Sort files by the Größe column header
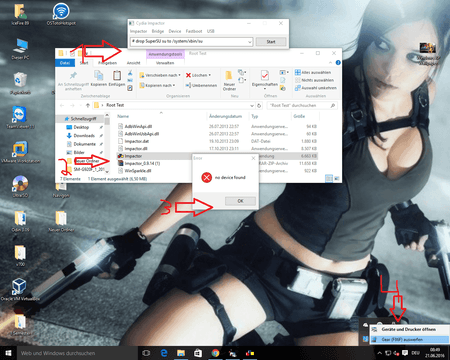 coord(299,116)
